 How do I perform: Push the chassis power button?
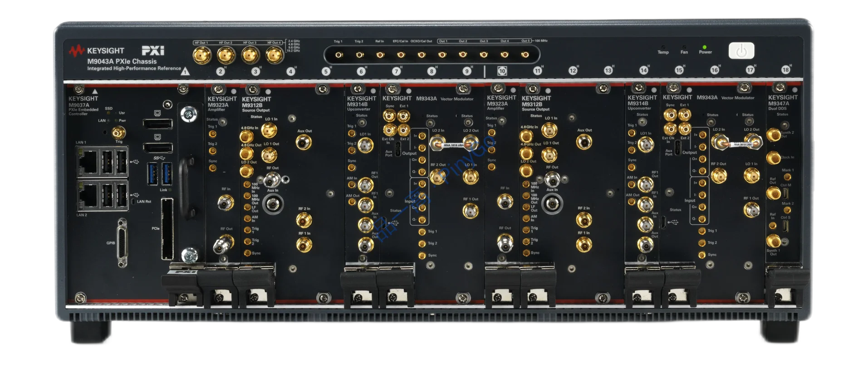tap(741, 51)
